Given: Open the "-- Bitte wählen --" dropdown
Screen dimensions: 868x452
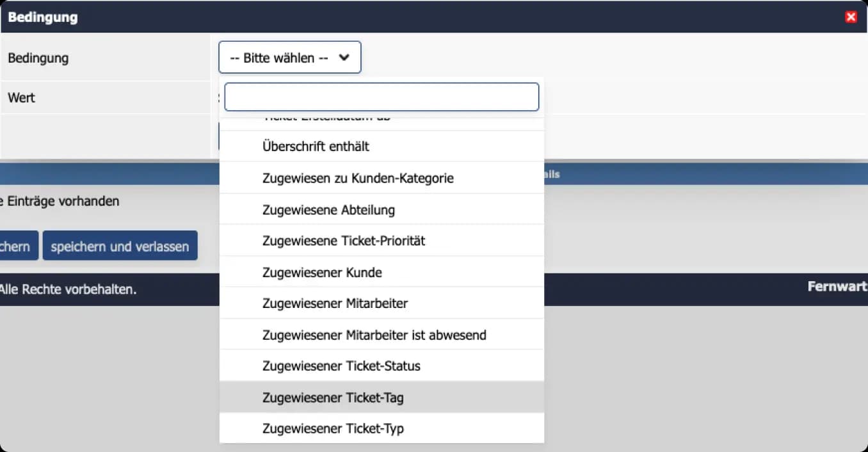Looking at the screenshot, I should [290, 58].
